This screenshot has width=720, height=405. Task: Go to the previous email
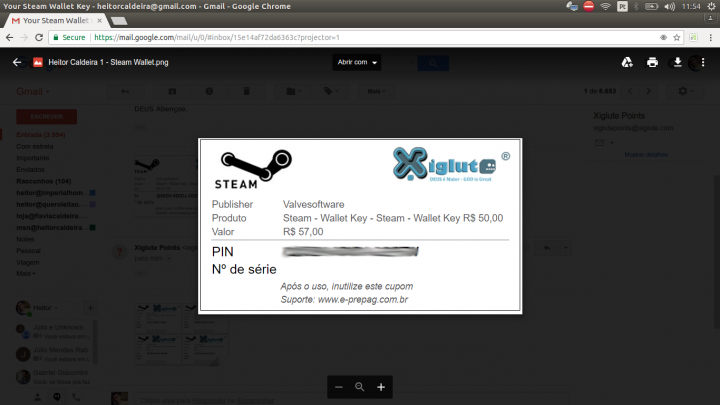[x=630, y=91]
